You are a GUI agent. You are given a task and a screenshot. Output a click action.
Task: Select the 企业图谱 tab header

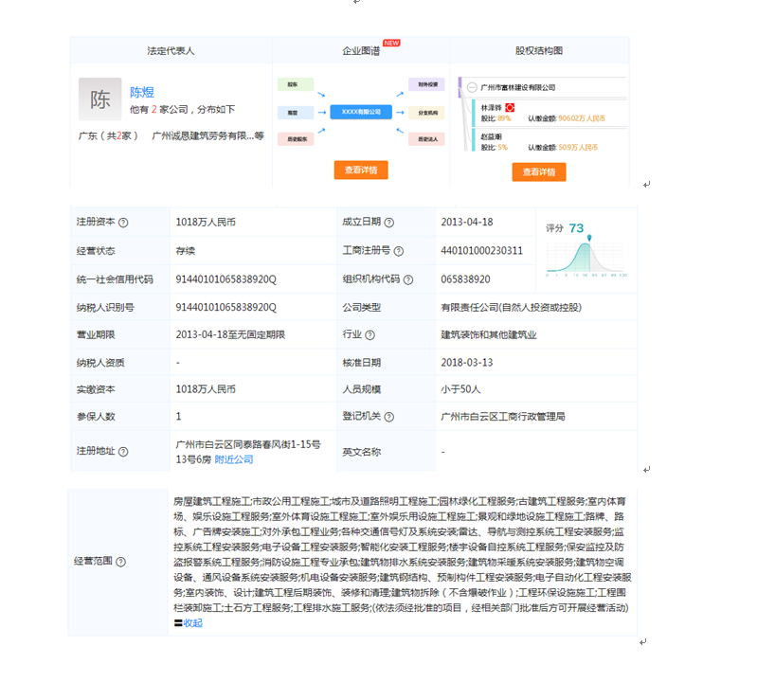pos(361,50)
